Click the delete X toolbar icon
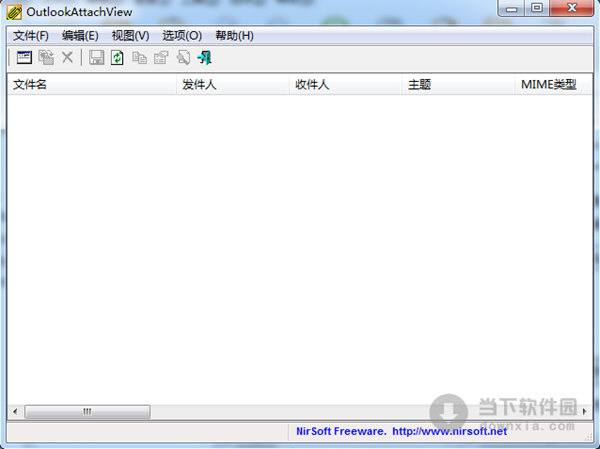The width and height of the screenshot is (600, 449). point(67,57)
